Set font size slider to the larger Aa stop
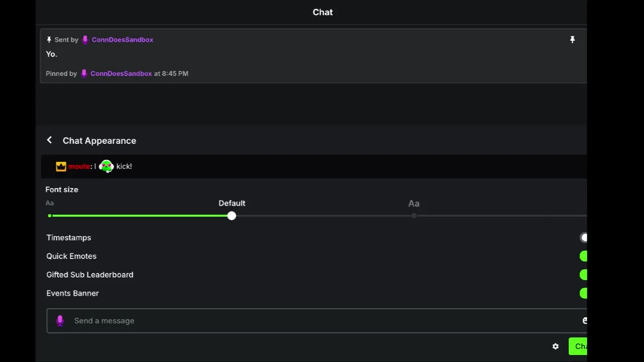 click(414, 216)
